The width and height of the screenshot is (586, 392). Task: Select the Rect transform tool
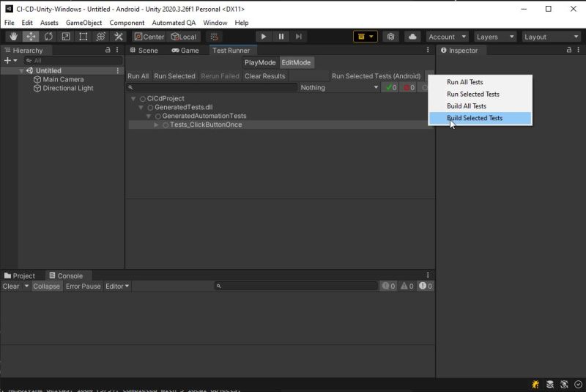[x=84, y=37]
